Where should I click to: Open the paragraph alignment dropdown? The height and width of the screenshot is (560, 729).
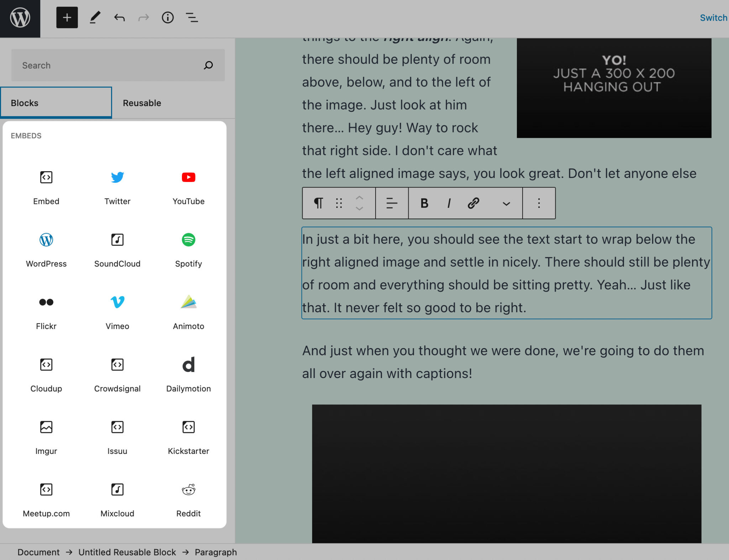click(392, 203)
